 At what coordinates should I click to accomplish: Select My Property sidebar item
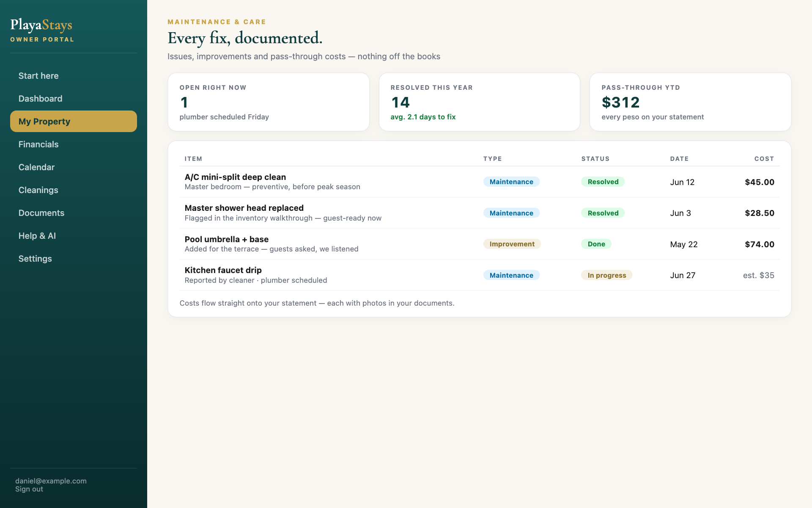pyautogui.click(x=73, y=121)
